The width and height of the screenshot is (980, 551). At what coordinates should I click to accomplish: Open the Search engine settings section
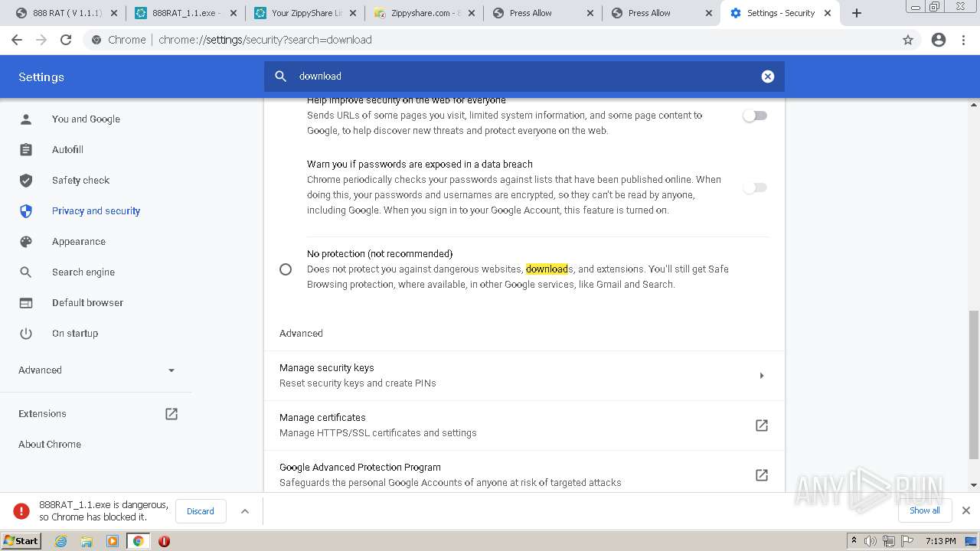[x=83, y=272]
